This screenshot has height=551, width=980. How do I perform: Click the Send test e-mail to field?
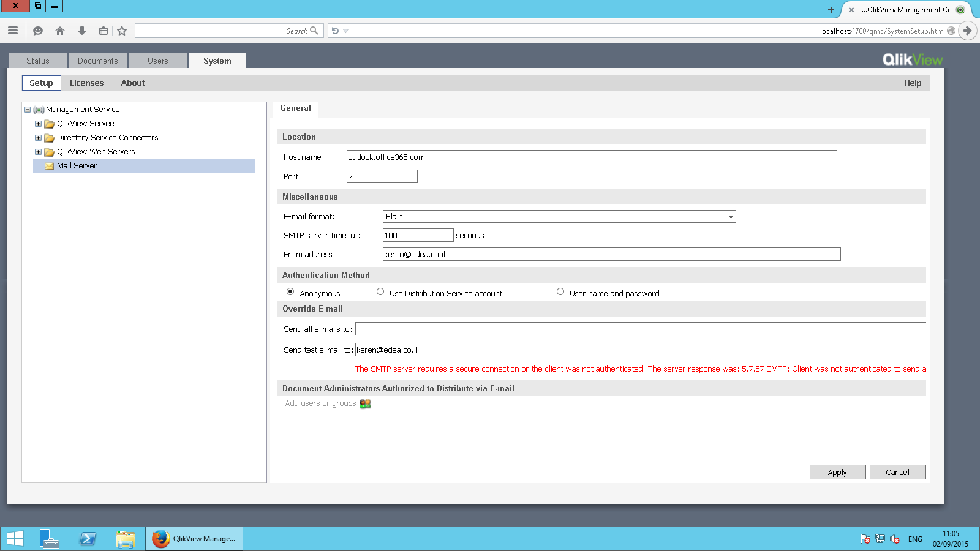(x=641, y=350)
